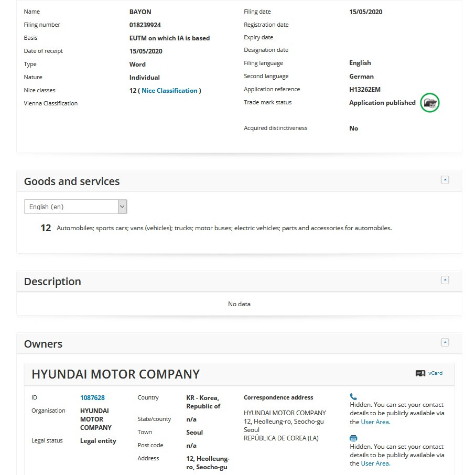Viewport: 476px width, 475px height.
Task: Click the dropdown arrow on the language selector
Action: tap(122, 206)
